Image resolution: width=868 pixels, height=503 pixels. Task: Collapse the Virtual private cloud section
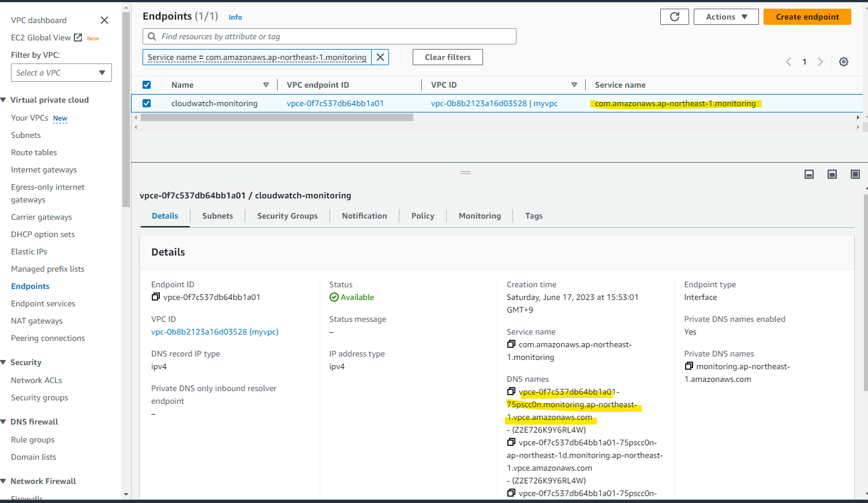coord(3,100)
